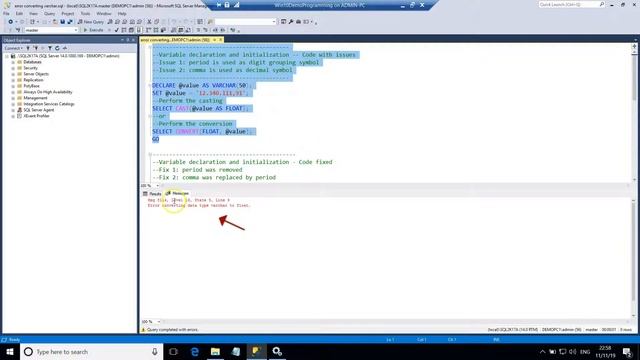Open the View menu
This screenshot has height=360, width=640.
(33, 13)
